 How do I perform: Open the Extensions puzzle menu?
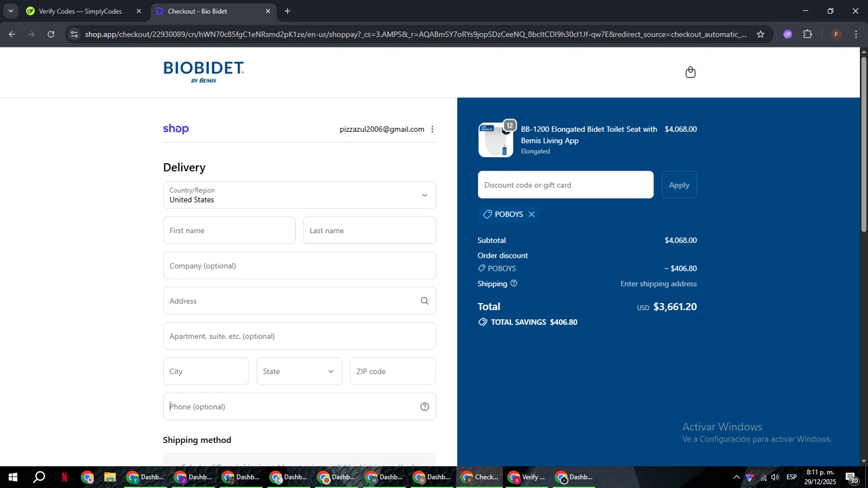[808, 34]
